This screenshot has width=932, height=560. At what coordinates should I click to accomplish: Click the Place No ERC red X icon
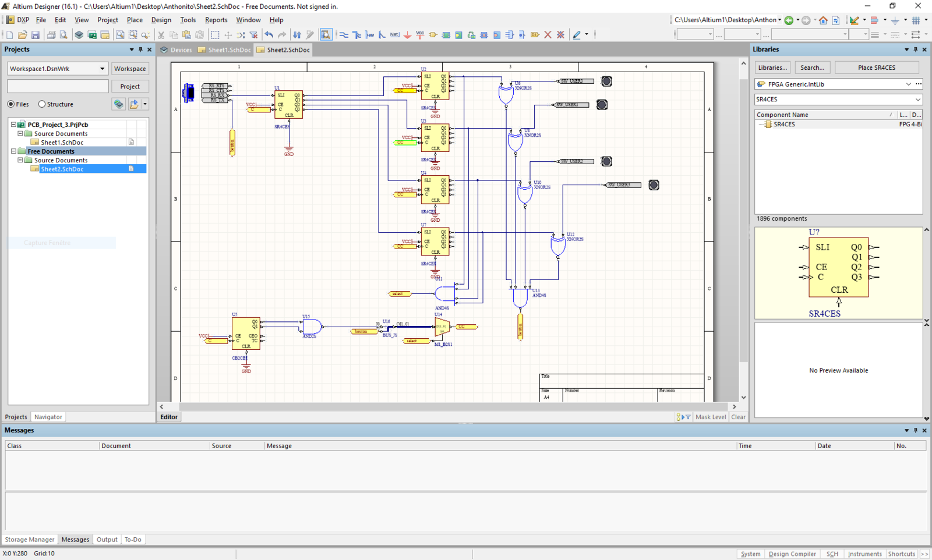coord(548,35)
